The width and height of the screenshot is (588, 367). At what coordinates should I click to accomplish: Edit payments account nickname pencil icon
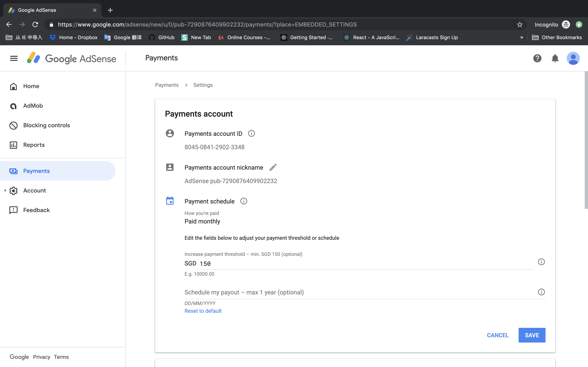273,167
